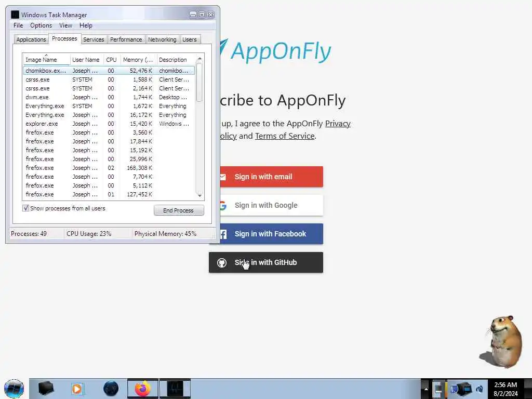
Task: Click the Facebook logo on sign-in button
Action: (223, 234)
